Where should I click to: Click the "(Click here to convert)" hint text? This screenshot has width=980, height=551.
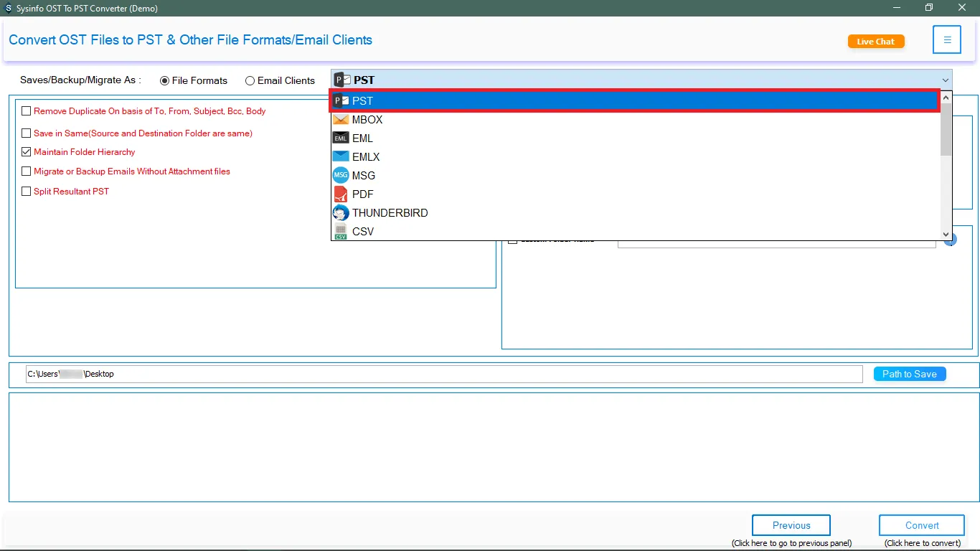[923, 543]
